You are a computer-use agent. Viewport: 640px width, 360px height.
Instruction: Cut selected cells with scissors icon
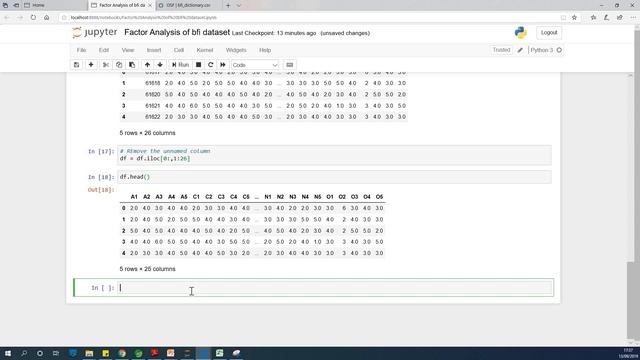(106, 65)
